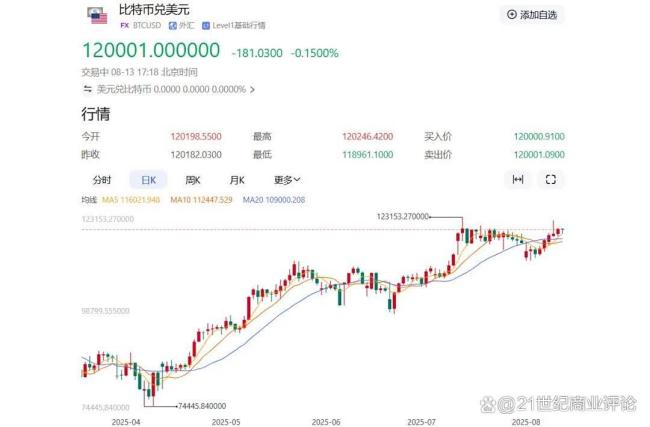Screen dimensions: 650x427
Task: Click MA5 116021.940 indicator label
Action: click(x=131, y=200)
